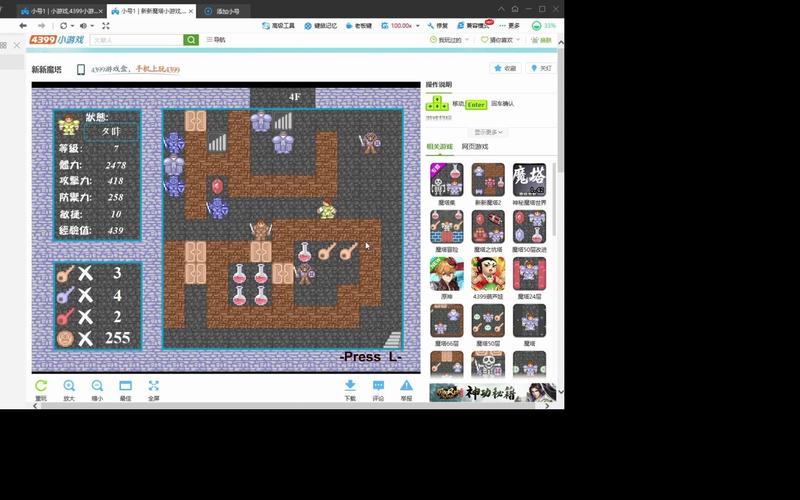Click the 神功秘籍 advertisement banner
Image resolution: width=800 pixels, height=500 pixels.
click(x=493, y=392)
